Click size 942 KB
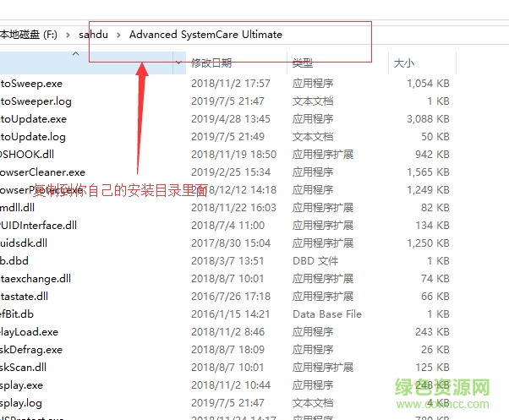This screenshot has width=509, height=420. [433, 155]
